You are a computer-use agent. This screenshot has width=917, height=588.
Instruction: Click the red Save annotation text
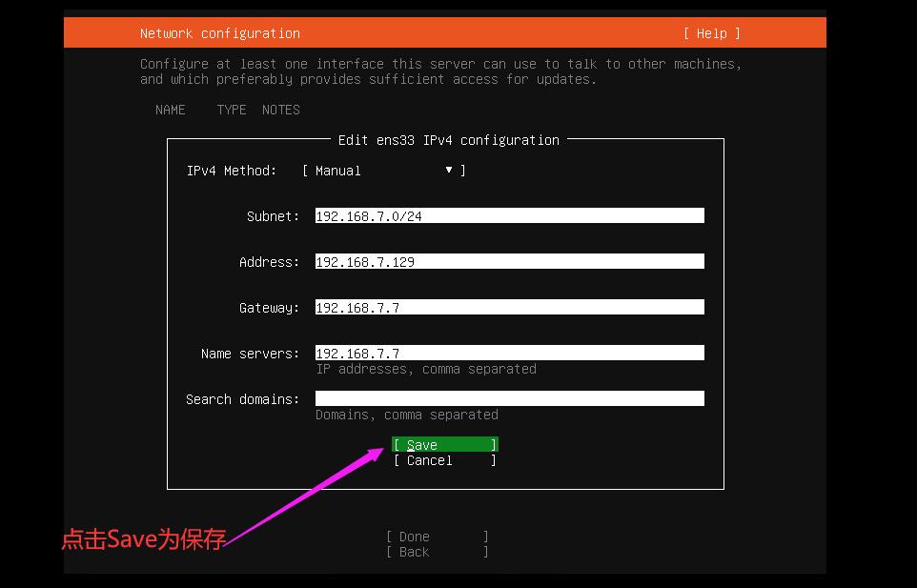(x=143, y=539)
